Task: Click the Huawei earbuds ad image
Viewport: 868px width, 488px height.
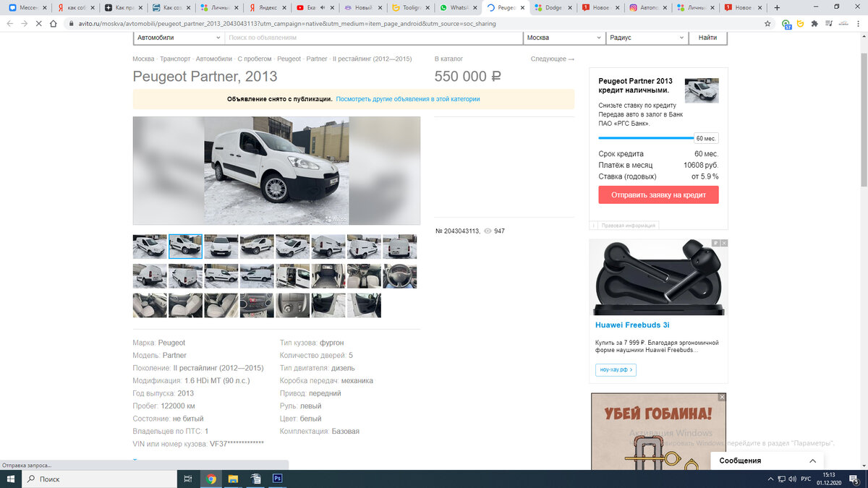Action: [x=658, y=278]
